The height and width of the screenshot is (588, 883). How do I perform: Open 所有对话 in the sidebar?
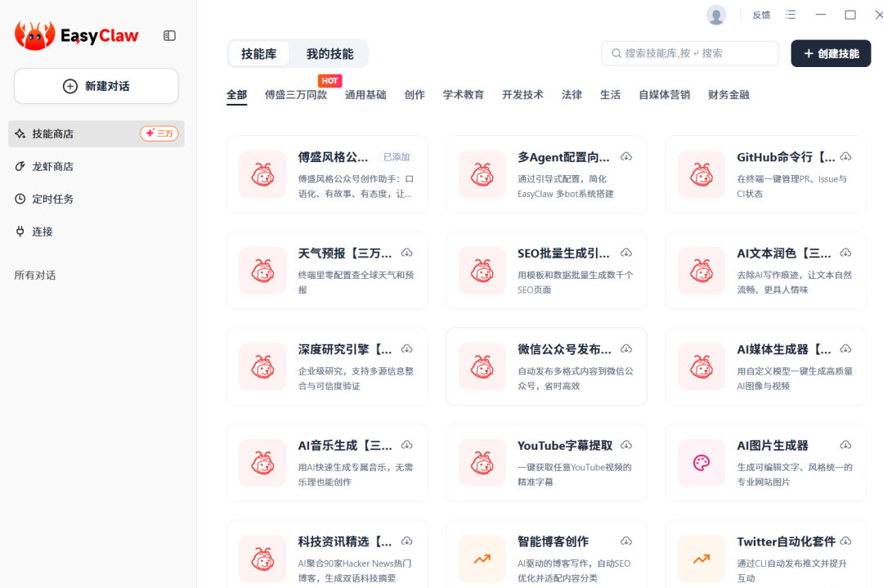[34, 275]
